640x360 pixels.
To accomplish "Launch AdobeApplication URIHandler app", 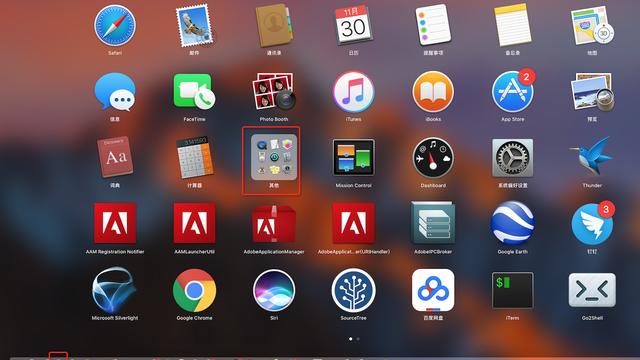I will (x=353, y=223).
